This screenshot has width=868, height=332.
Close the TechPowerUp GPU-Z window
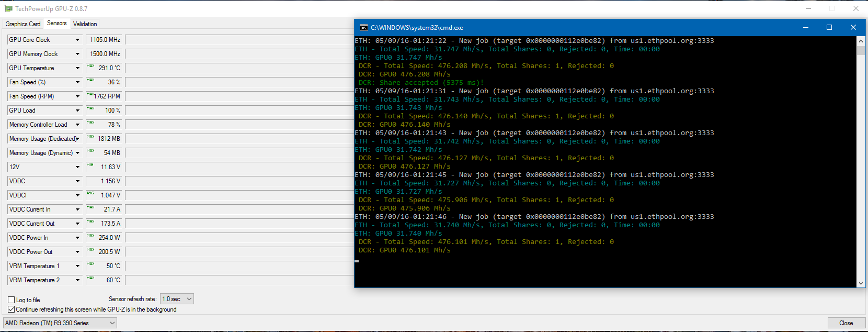click(856, 8)
